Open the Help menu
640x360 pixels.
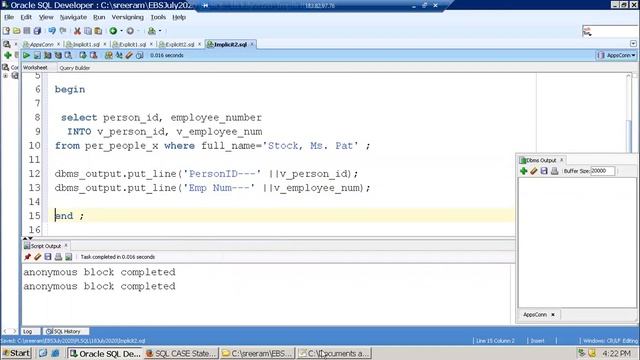coord(179,17)
